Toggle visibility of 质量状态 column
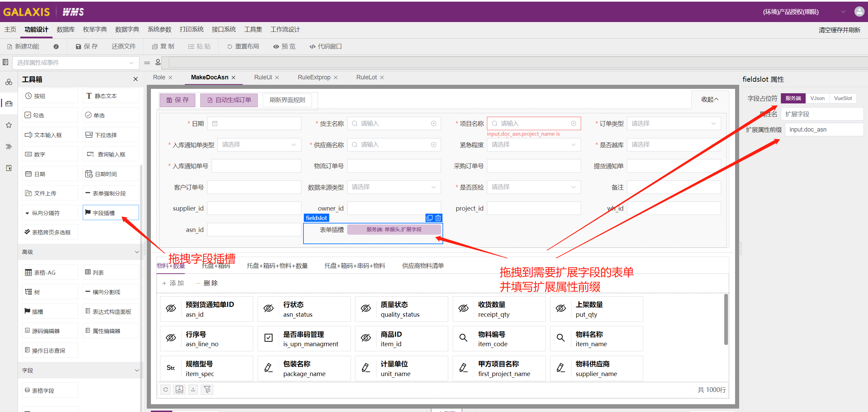868x412 pixels. [366, 308]
